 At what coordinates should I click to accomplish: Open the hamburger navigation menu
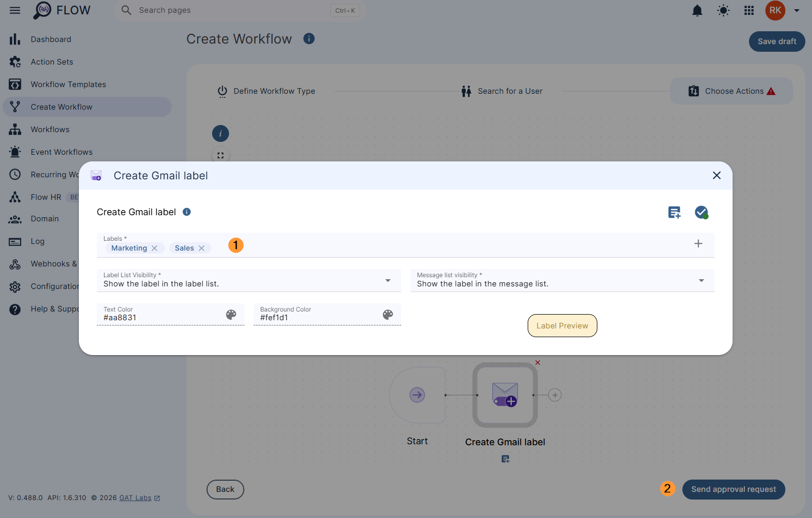click(15, 10)
